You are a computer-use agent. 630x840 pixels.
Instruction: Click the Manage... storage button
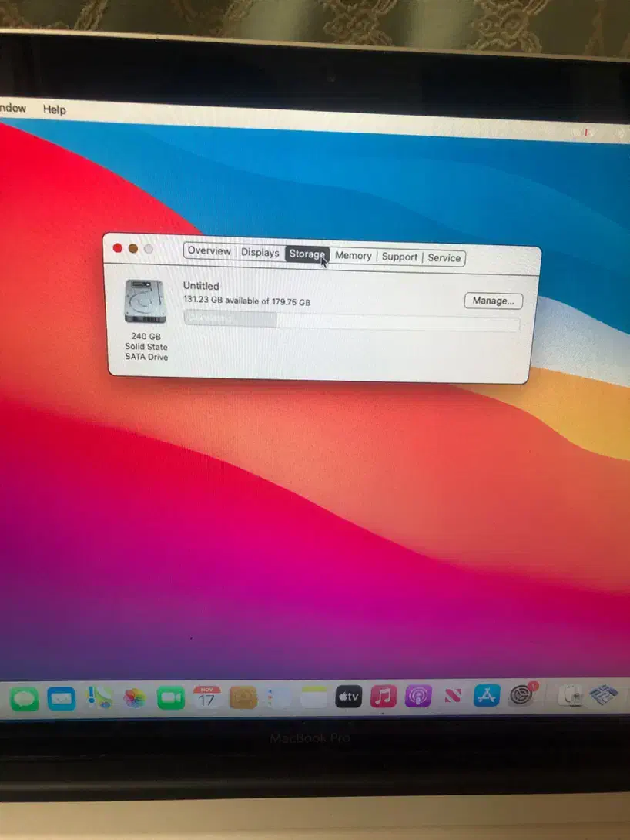click(493, 301)
